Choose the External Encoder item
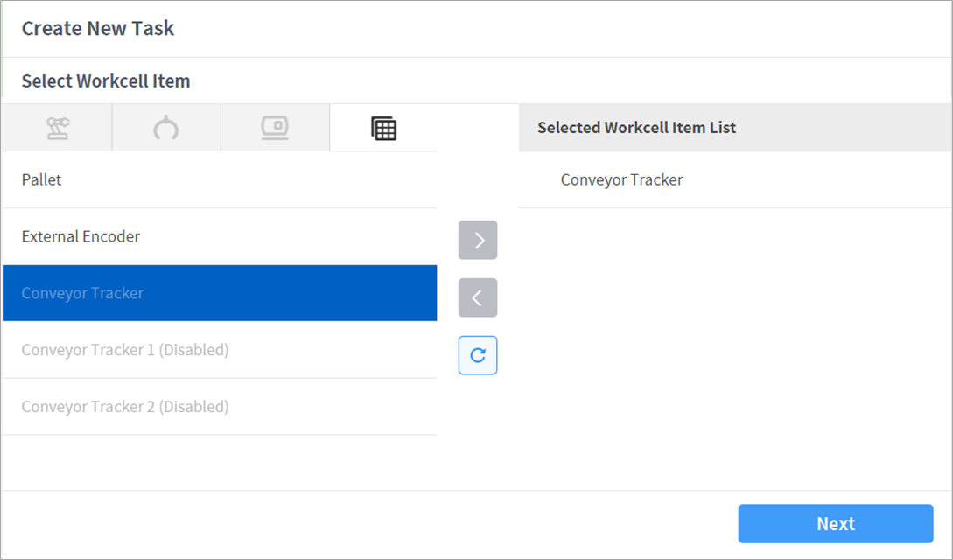This screenshot has height=560, width=953. coord(219,236)
